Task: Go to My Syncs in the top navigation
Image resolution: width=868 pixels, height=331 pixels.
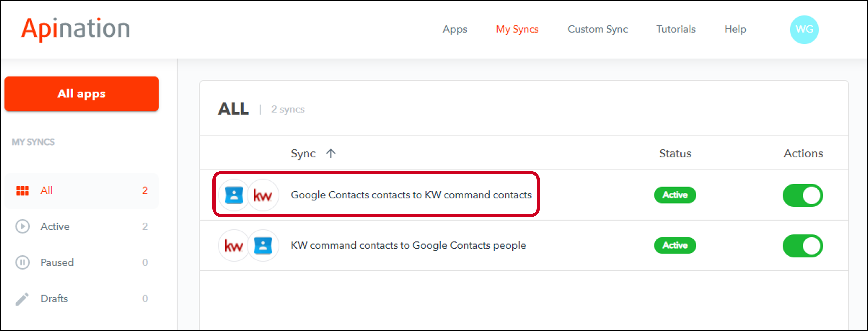Action: 517,29
